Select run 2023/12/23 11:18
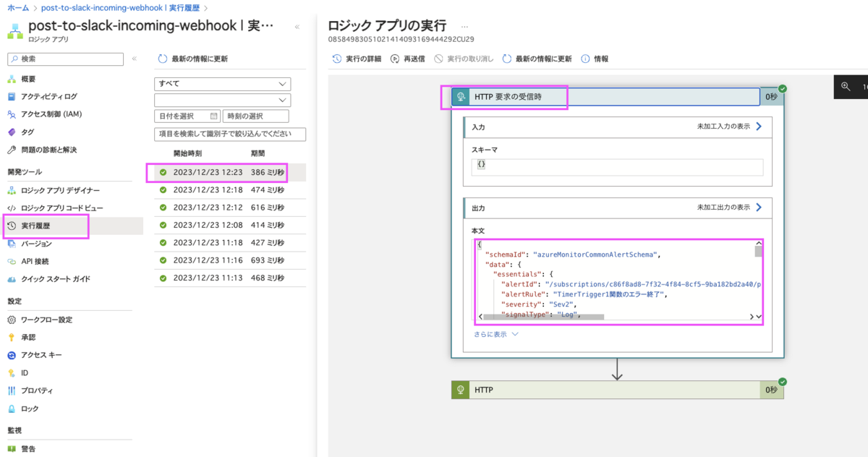Image resolution: width=868 pixels, height=457 pixels. 229,243
